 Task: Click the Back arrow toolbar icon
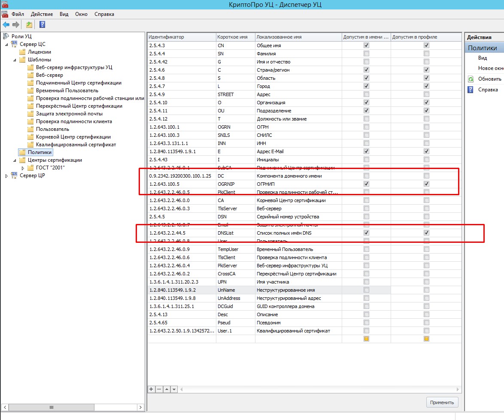(x=6, y=25)
